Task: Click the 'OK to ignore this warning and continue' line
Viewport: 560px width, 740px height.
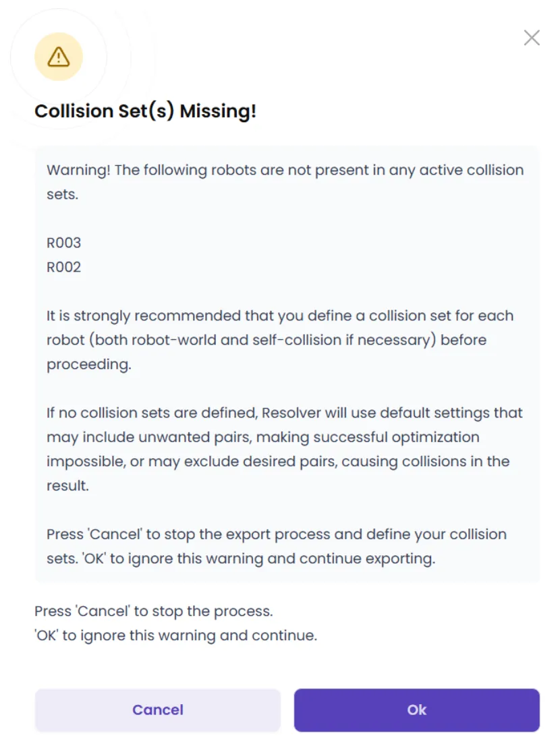Action: (175, 635)
